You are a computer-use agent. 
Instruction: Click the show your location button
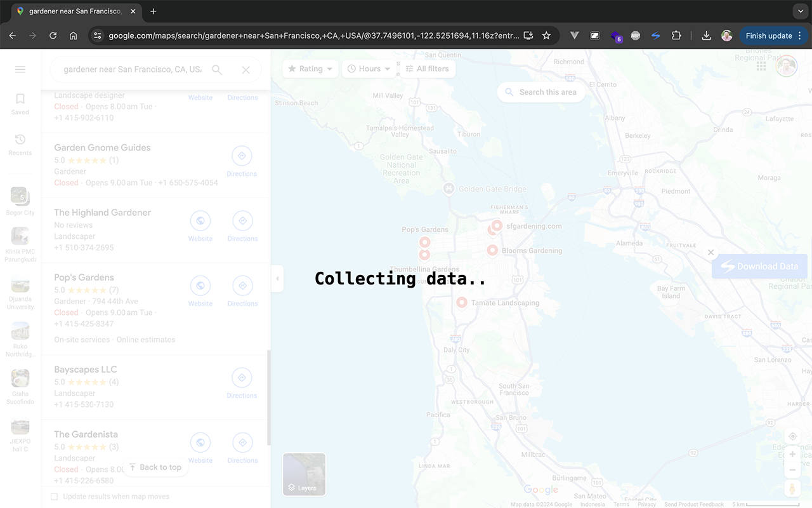pos(792,436)
